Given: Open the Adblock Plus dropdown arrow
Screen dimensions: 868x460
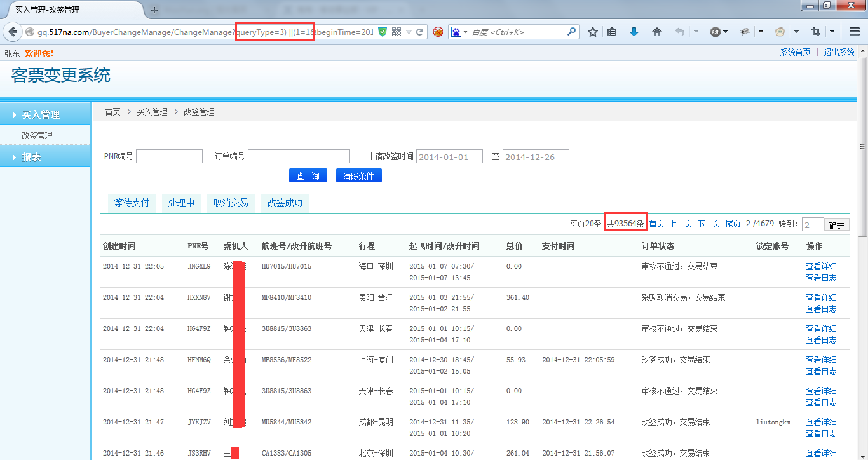Looking at the screenshot, I should coord(726,32).
